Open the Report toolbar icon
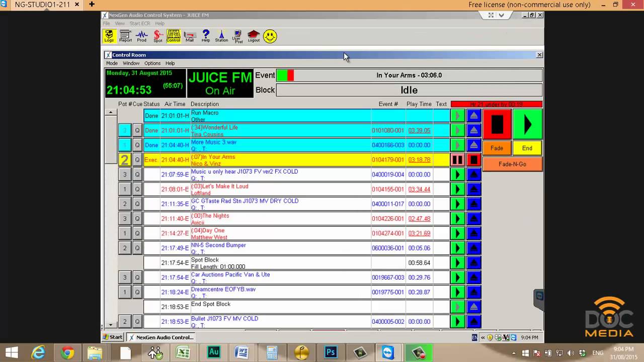The height and width of the screenshot is (362, 644). click(x=125, y=36)
